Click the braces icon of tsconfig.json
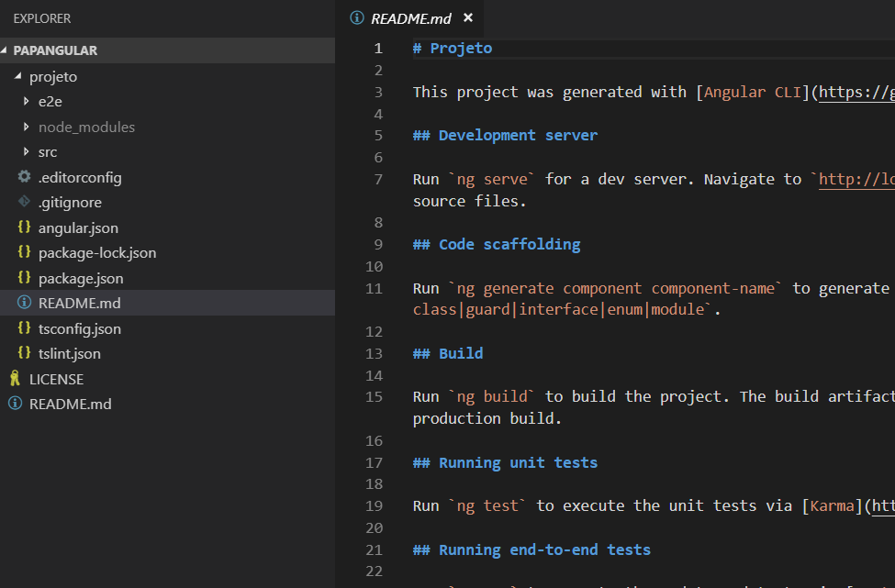895x588 pixels. (x=24, y=327)
